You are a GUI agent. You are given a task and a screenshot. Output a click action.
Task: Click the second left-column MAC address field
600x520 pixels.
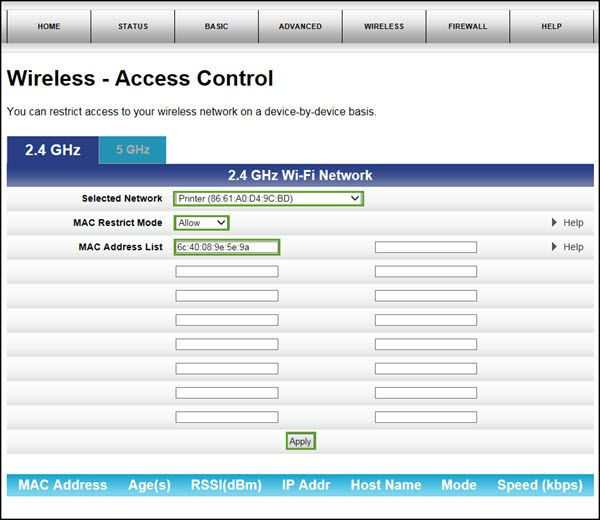[227, 271]
